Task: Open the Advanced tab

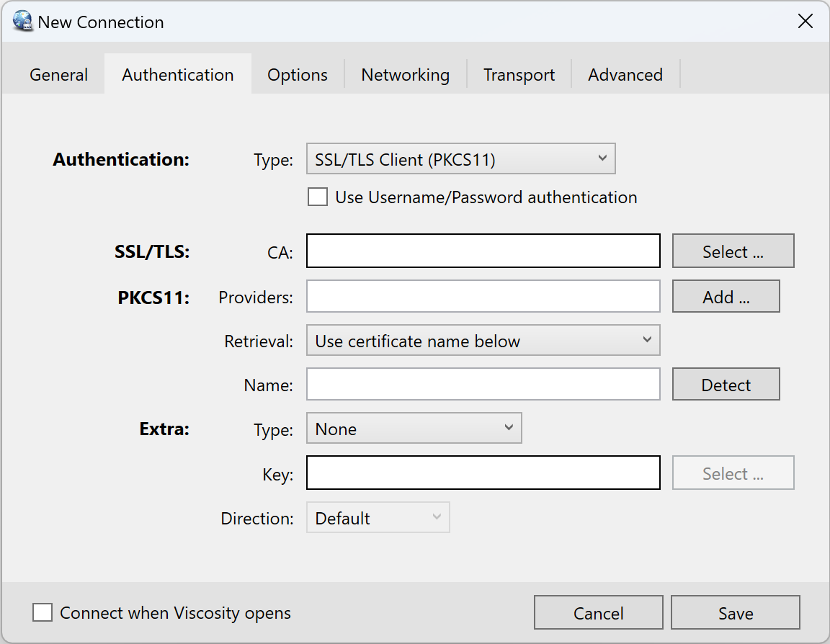Action: (625, 75)
